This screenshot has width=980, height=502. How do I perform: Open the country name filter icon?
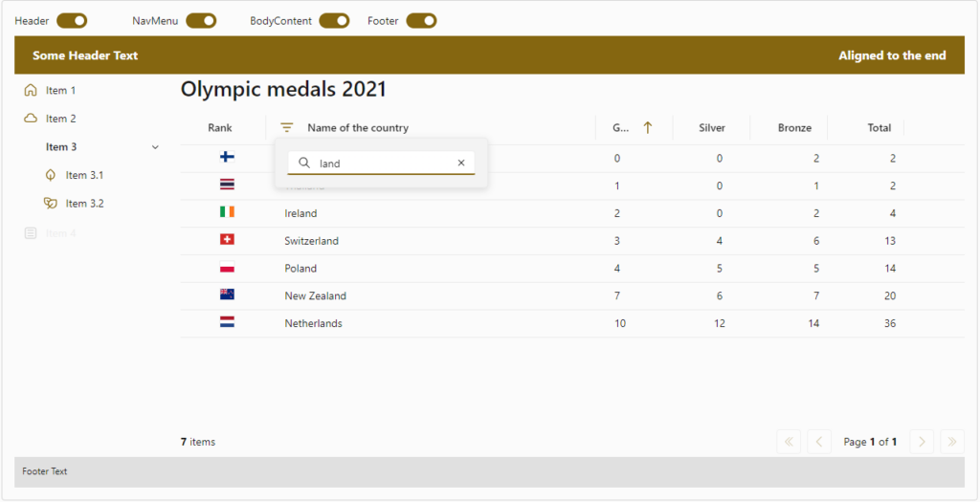click(286, 128)
